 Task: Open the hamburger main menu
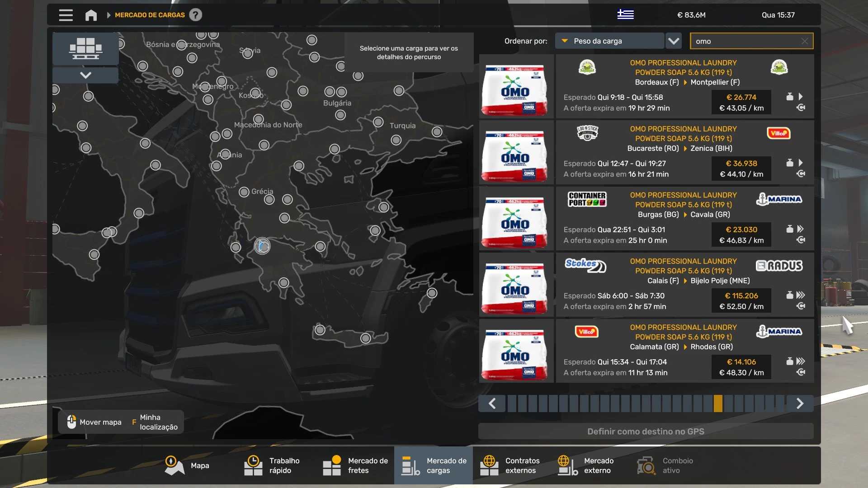click(66, 15)
